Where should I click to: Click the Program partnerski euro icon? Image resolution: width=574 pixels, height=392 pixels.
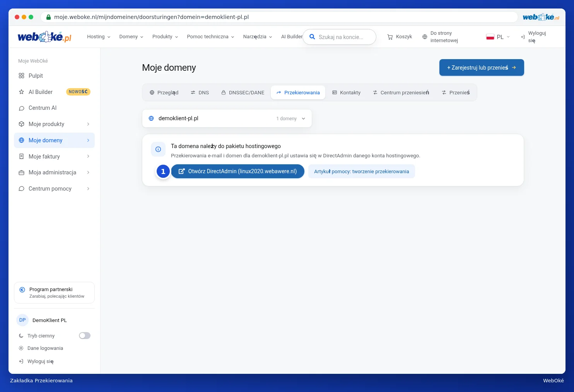(x=22, y=290)
